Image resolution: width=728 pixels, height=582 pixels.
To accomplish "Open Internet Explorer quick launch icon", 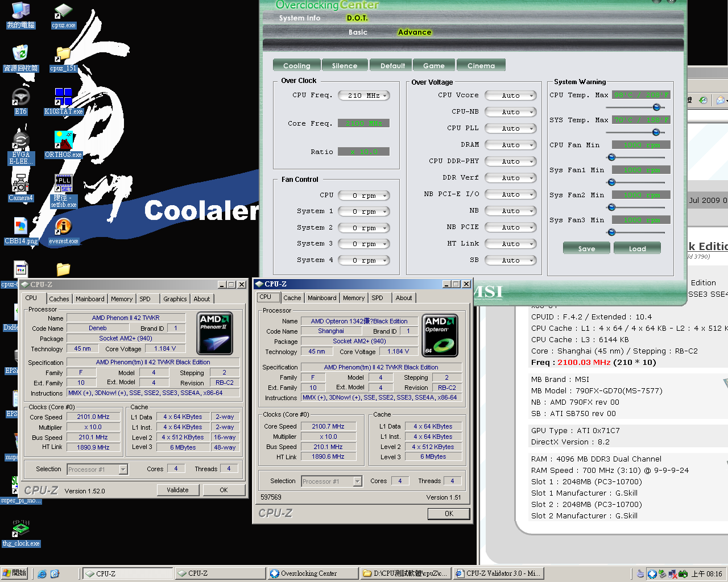I will pyautogui.click(x=42, y=574).
